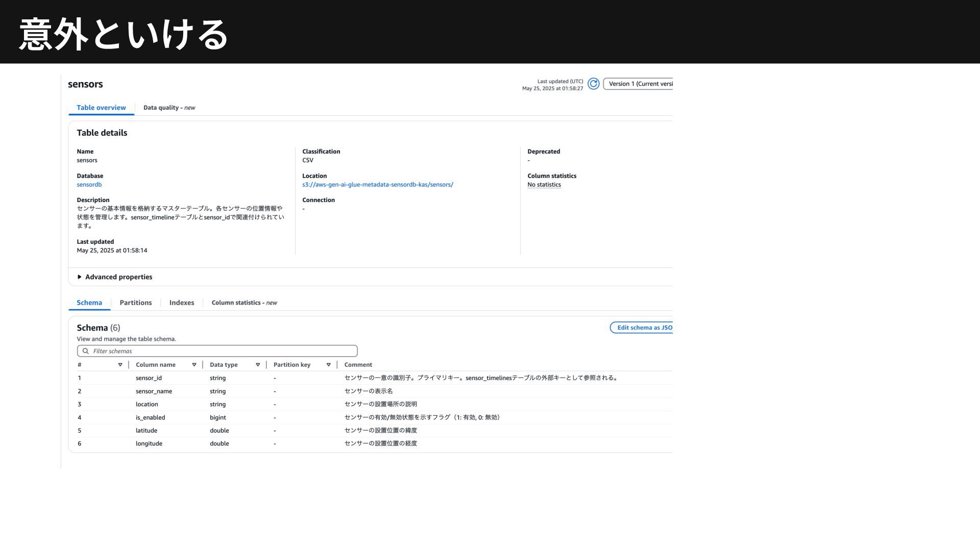Click the sensor_id row in schema table
The height and width of the screenshot is (551, 980).
[149, 378]
